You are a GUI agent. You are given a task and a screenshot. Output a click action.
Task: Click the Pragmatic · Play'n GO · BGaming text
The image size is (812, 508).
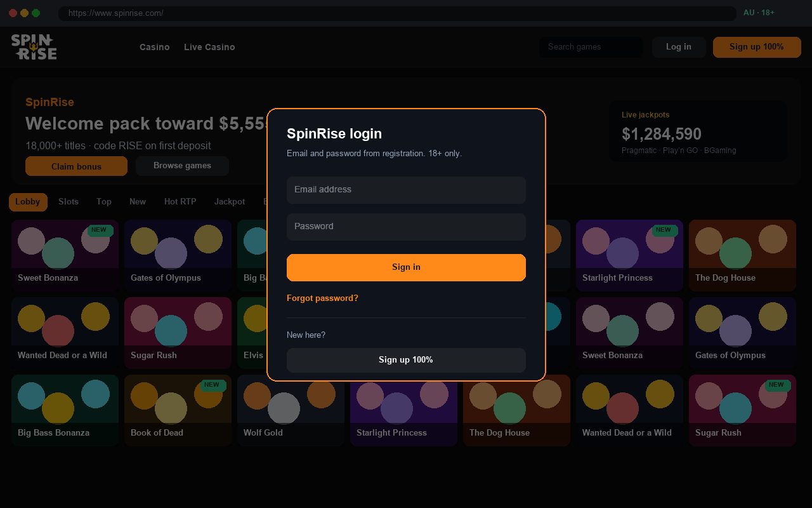pos(679,150)
